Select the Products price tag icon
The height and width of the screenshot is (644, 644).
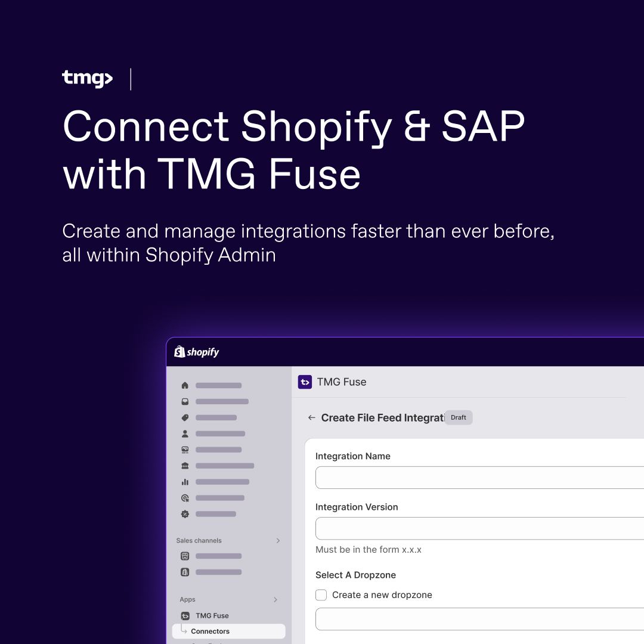[185, 418]
